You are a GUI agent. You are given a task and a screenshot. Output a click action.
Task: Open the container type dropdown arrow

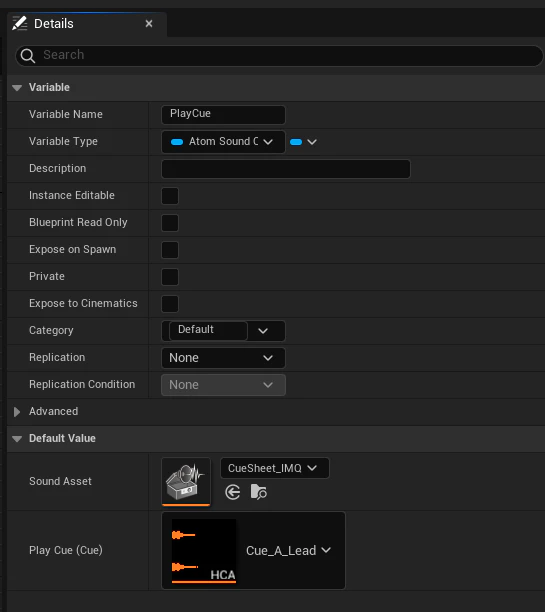pyautogui.click(x=312, y=142)
